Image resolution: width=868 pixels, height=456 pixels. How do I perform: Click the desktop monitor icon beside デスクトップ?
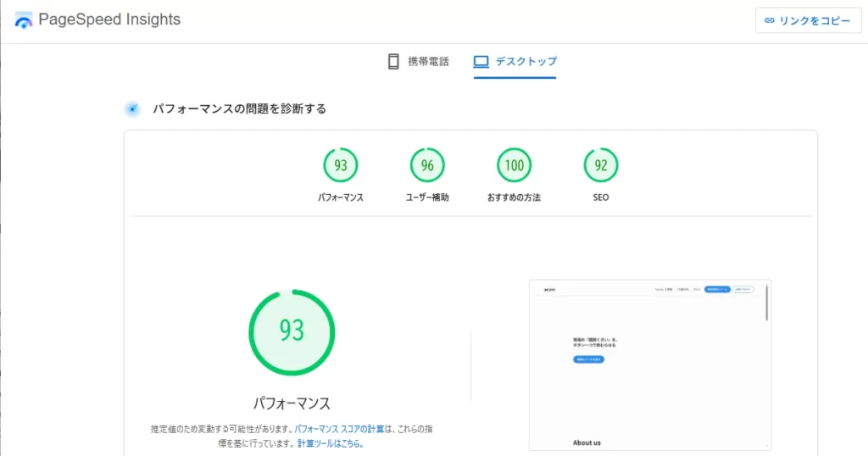pyautogui.click(x=481, y=62)
